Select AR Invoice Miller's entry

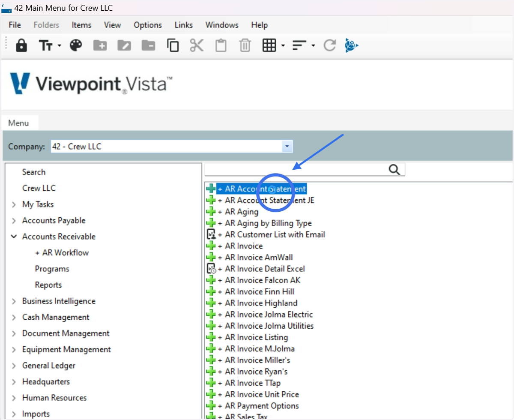click(x=254, y=360)
